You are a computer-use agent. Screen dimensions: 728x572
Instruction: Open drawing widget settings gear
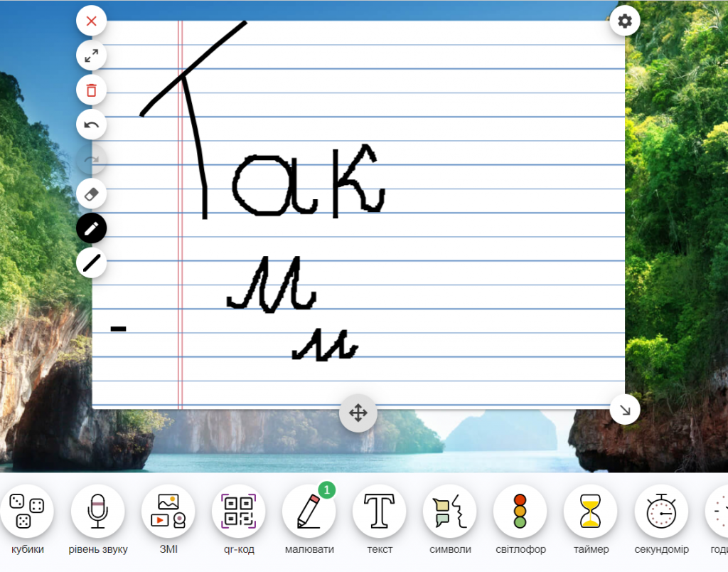[624, 21]
